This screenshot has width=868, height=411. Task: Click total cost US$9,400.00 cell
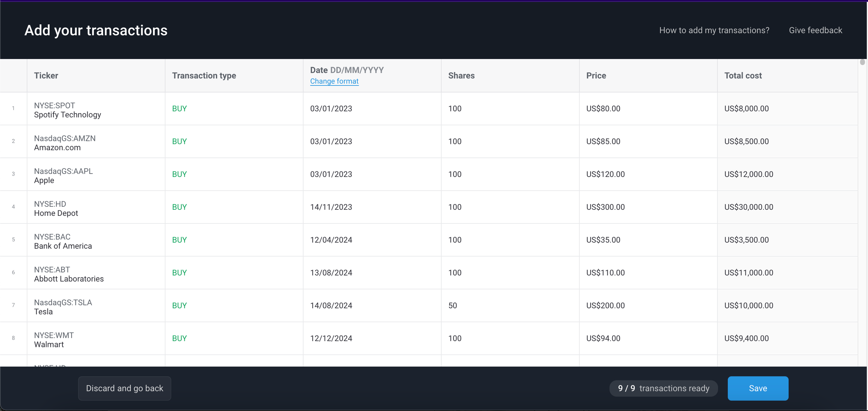click(788, 338)
